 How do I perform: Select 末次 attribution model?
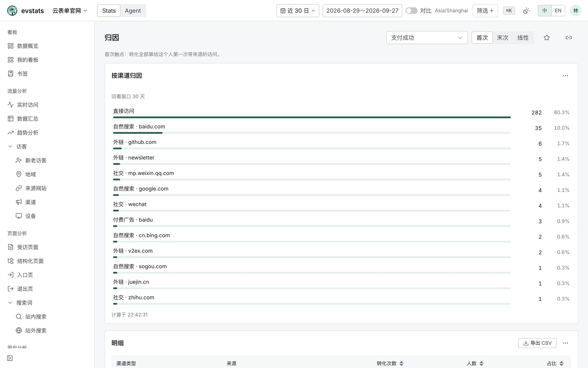pyautogui.click(x=502, y=38)
